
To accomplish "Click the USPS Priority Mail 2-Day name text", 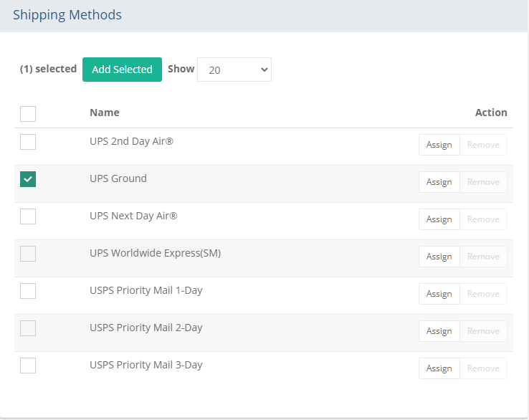I will [x=146, y=328].
